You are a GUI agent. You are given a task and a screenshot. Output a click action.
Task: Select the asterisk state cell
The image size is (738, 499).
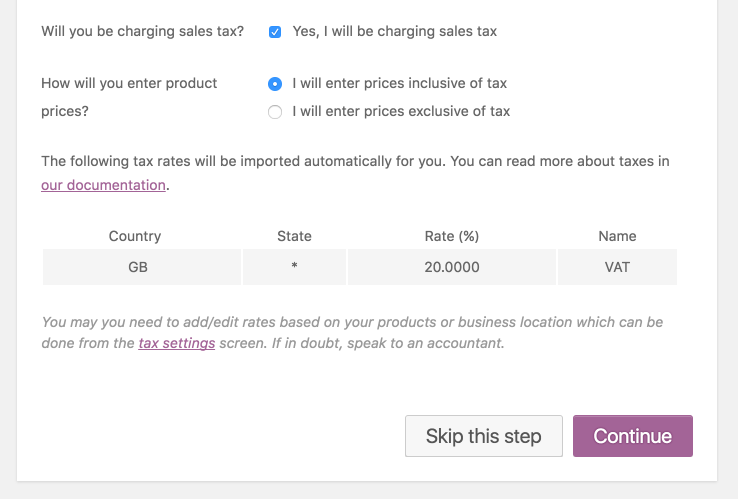point(294,267)
